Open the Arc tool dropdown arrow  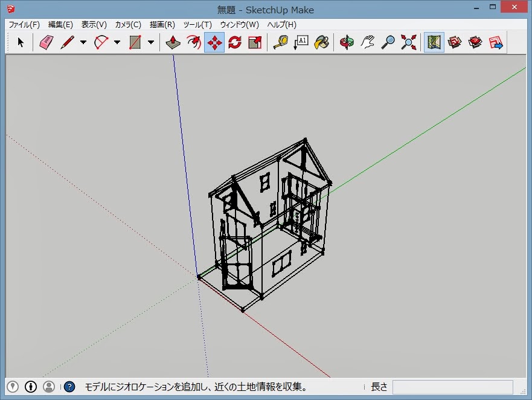click(x=117, y=42)
